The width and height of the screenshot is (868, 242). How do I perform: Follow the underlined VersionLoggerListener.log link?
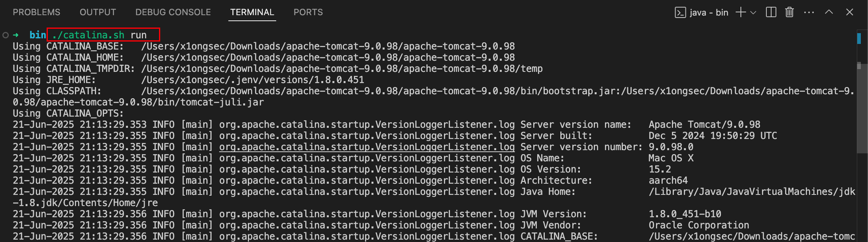pyautogui.click(x=367, y=147)
